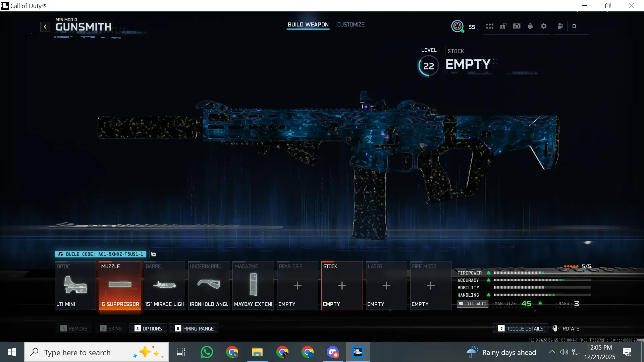644x362 pixels.
Task: Open the settings gear icon
Action: click(x=544, y=26)
